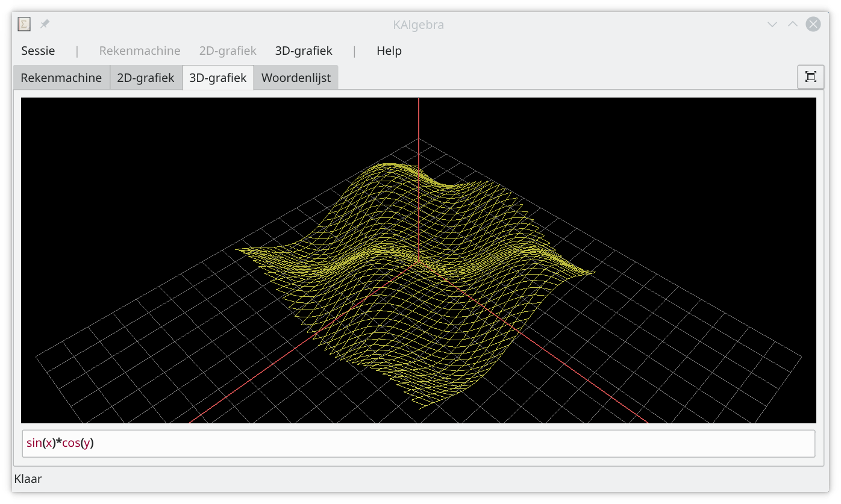The width and height of the screenshot is (841, 504).
Task: Minimize the KAlgebra window
Action: [x=772, y=25]
